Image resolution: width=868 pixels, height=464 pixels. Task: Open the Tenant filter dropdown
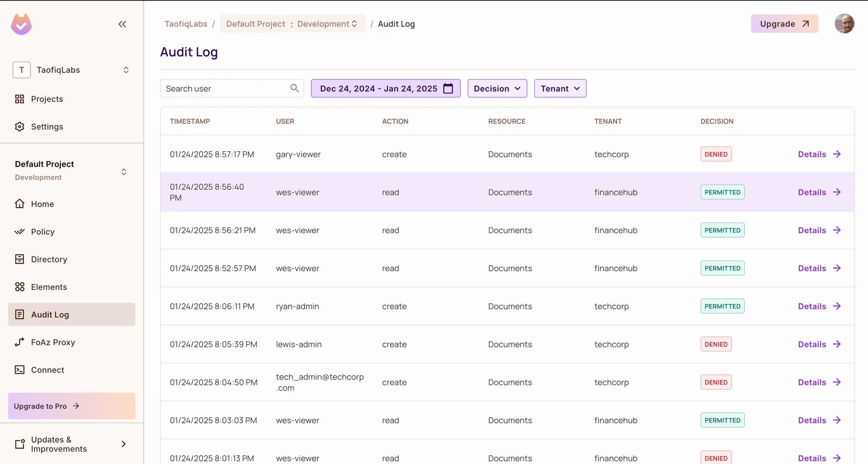tap(560, 88)
